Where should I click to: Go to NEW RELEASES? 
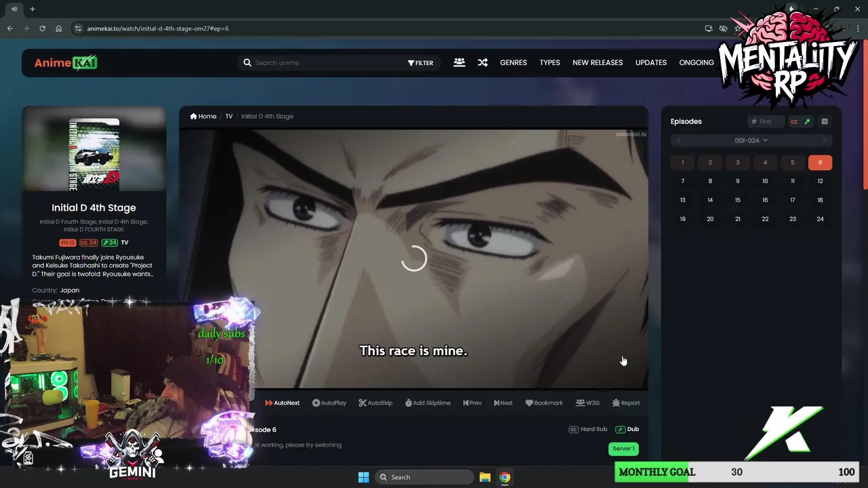pyautogui.click(x=597, y=62)
